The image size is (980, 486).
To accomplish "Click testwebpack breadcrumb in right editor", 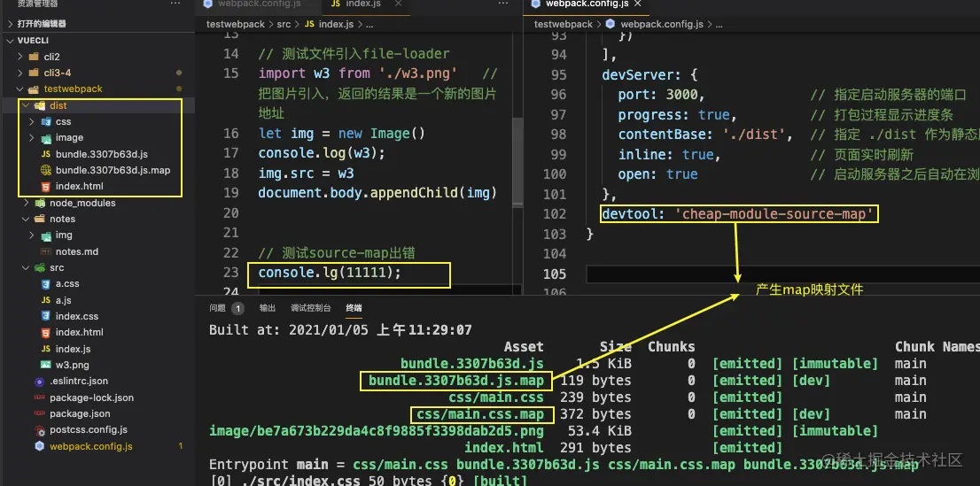I will [564, 24].
